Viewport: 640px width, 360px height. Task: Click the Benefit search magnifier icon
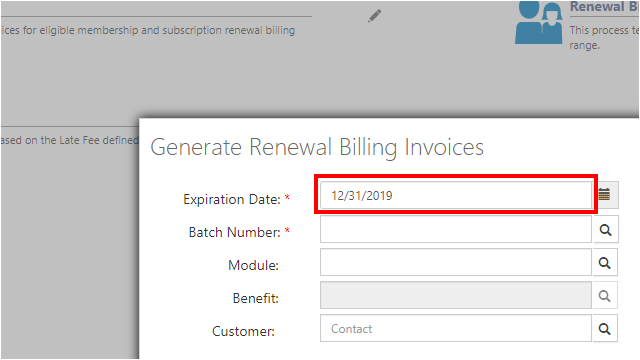[604, 296]
